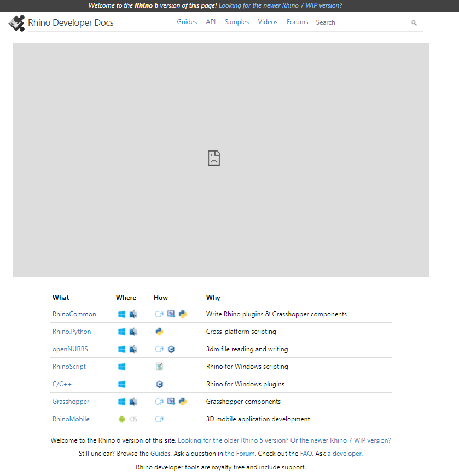Click the broken page icon in the gray banner
The image size is (459, 476).
point(214,158)
